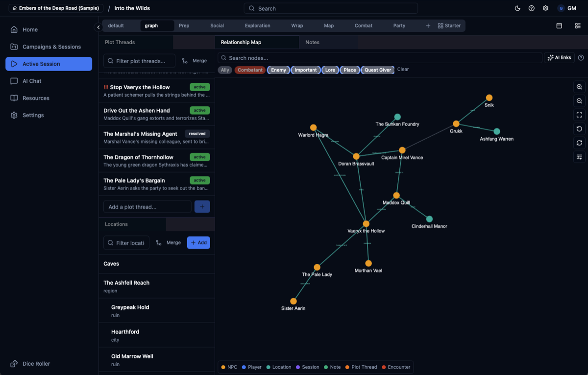Image resolution: width=588 pixels, height=375 pixels.
Task: Click the Grukk NPC node
Action: [x=456, y=124]
